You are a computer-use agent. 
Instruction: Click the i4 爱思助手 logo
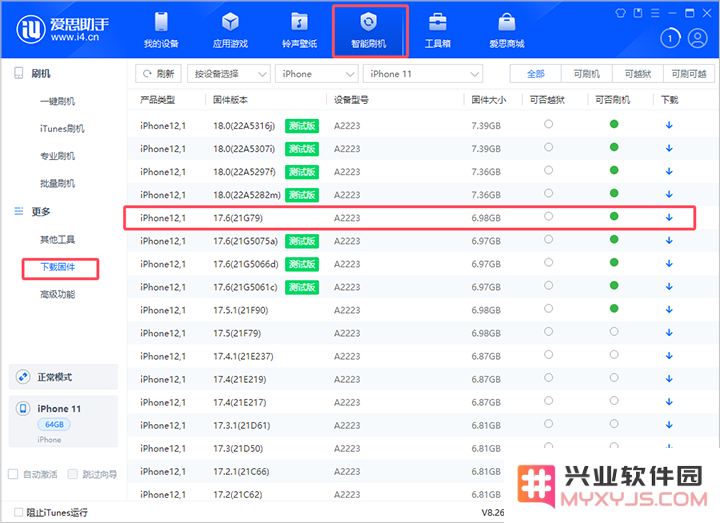[63, 29]
